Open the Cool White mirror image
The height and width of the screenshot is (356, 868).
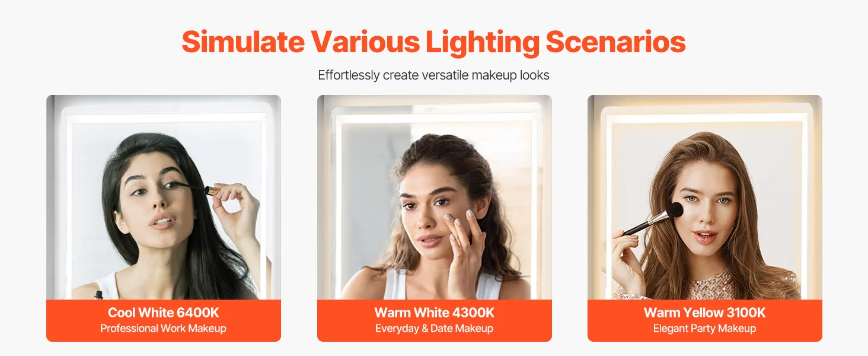point(164,197)
